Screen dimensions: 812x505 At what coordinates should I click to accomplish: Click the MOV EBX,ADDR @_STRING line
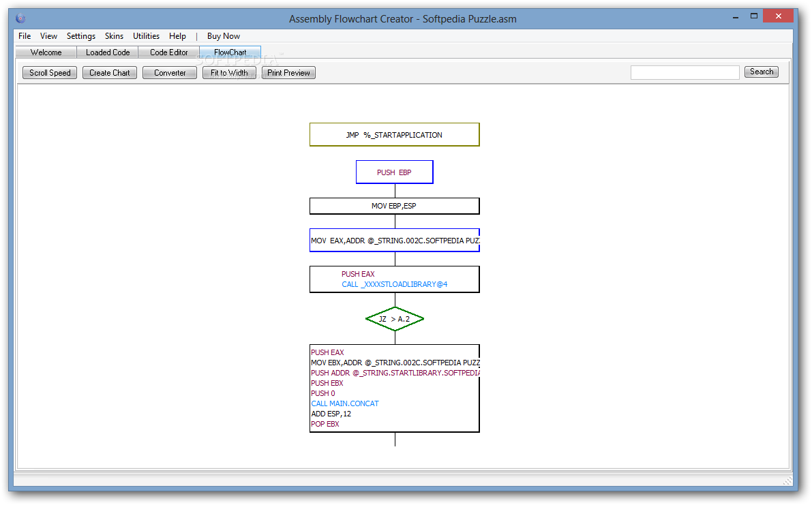click(395, 363)
